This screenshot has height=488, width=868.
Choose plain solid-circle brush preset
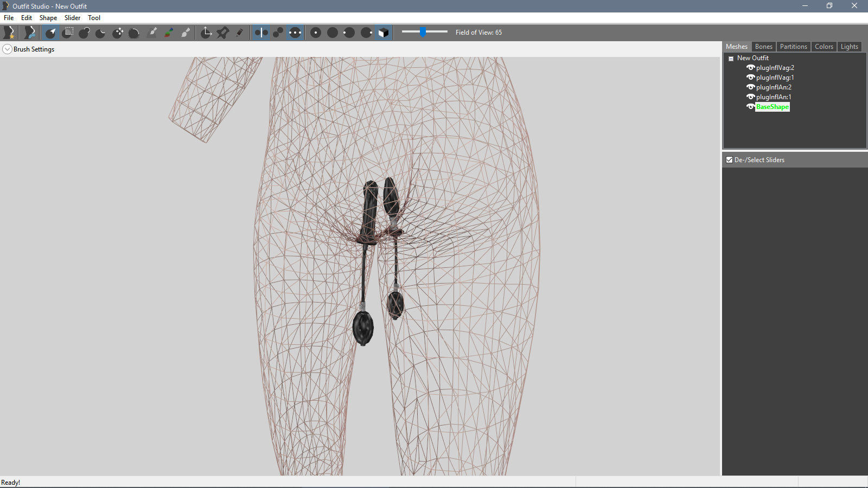coord(333,33)
